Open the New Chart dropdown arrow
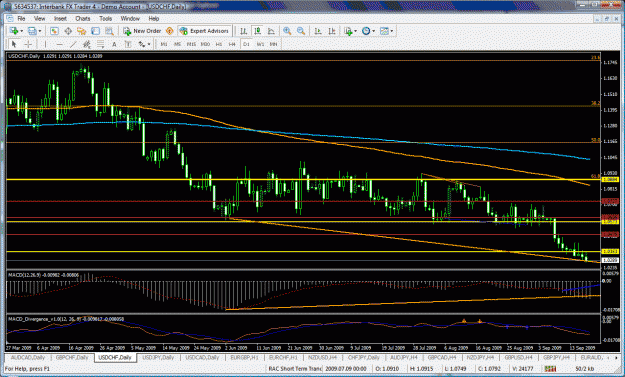 point(21,31)
